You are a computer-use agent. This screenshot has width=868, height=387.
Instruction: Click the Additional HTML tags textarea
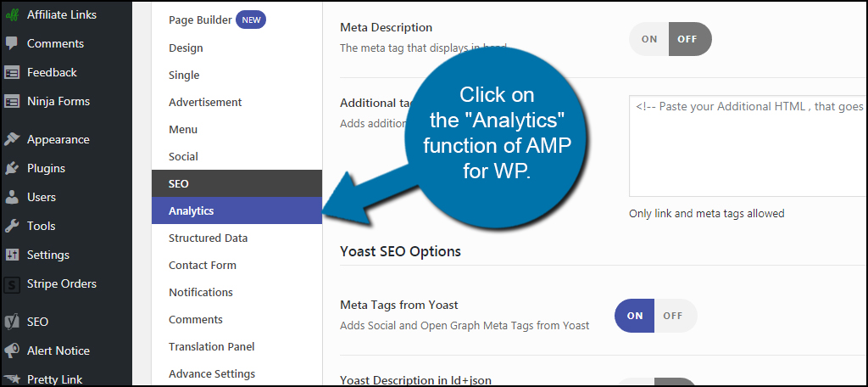748,146
